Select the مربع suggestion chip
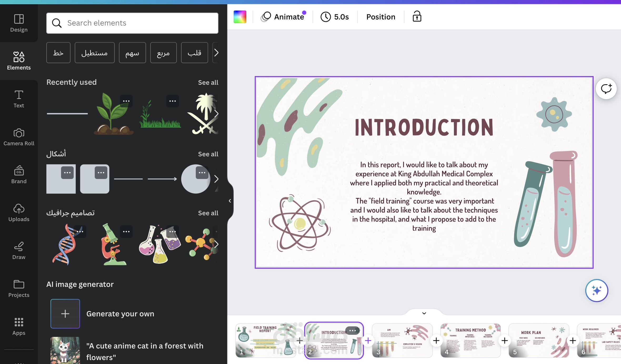The width and height of the screenshot is (621, 364). click(163, 53)
